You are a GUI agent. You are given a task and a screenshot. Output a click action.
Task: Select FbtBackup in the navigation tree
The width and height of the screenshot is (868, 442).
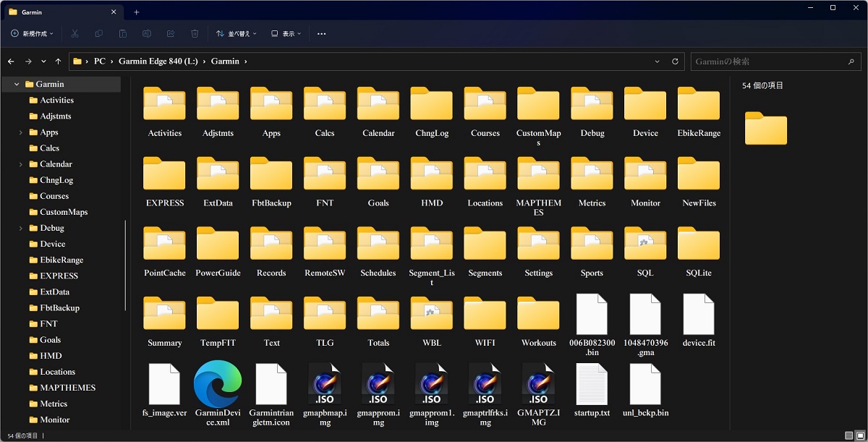click(x=61, y=307)
